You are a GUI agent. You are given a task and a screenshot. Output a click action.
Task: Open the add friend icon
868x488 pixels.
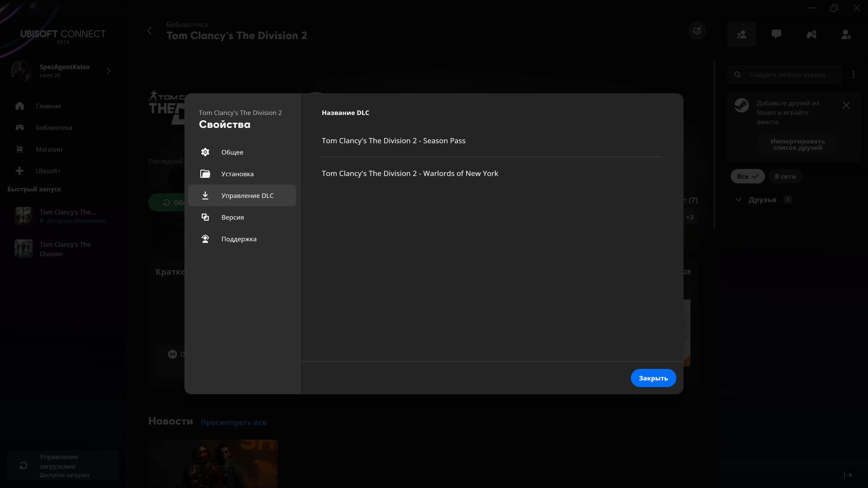pos(846,34)
